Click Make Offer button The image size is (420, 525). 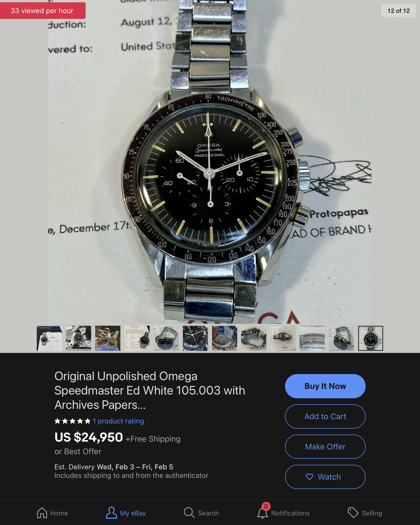pyautogui.click(x=325, y=447)
